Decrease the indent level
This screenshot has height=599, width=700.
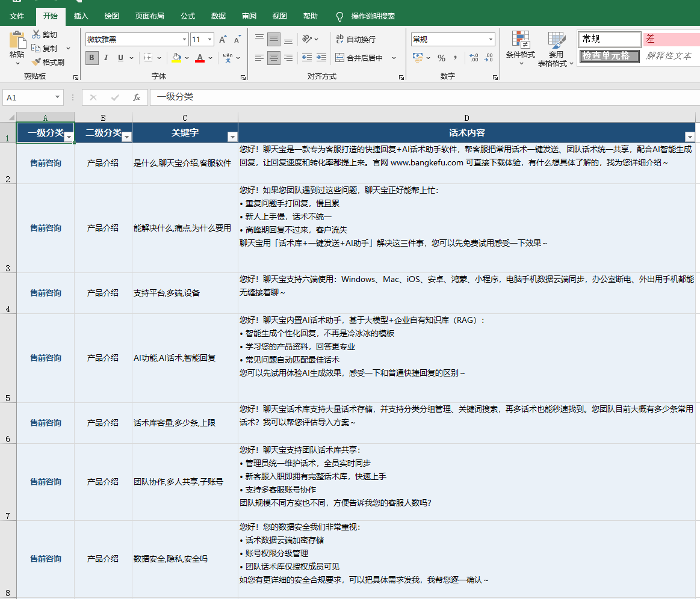tap(307, 58)
